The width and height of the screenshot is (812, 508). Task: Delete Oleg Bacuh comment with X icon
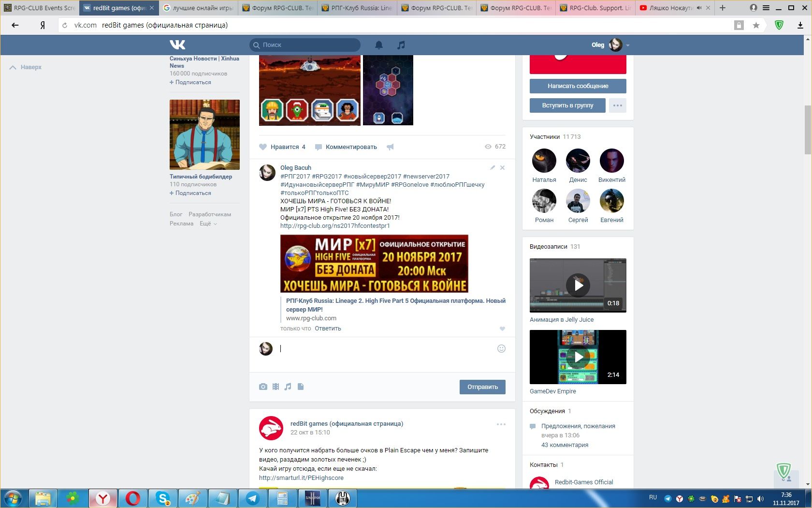(503, 168)
